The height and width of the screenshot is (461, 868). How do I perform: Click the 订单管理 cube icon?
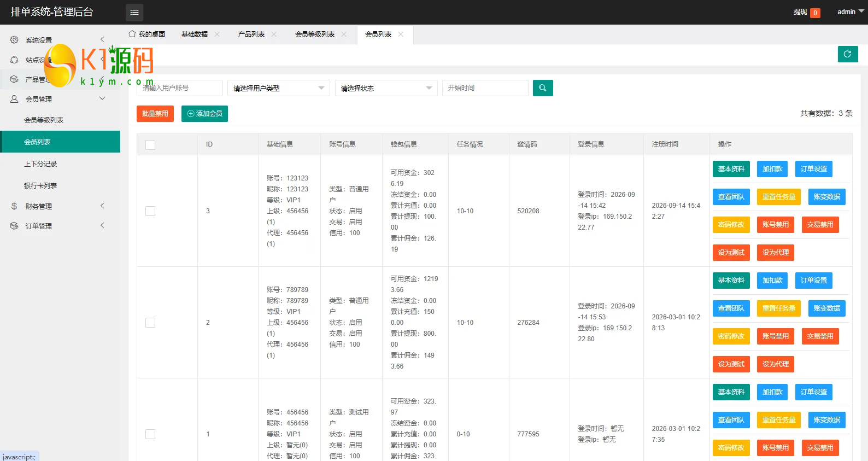(x=14, y=226)
